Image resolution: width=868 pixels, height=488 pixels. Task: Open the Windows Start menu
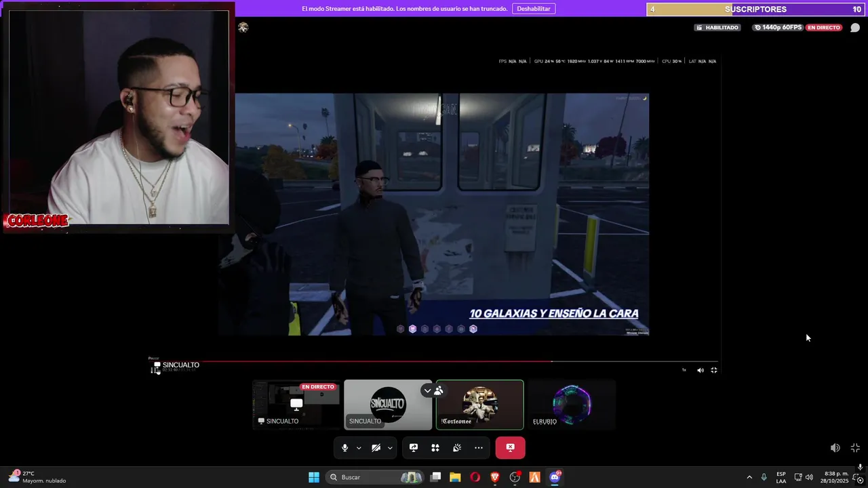pos(314,477)
